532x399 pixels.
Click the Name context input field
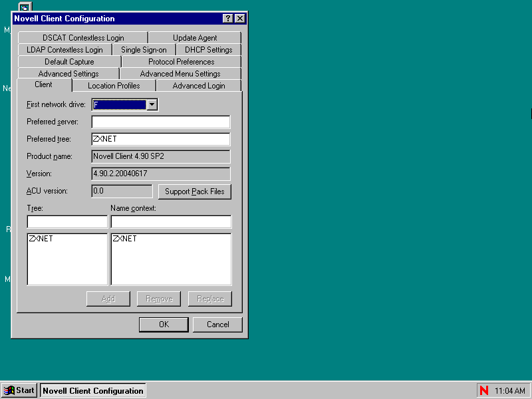point(171,222)
